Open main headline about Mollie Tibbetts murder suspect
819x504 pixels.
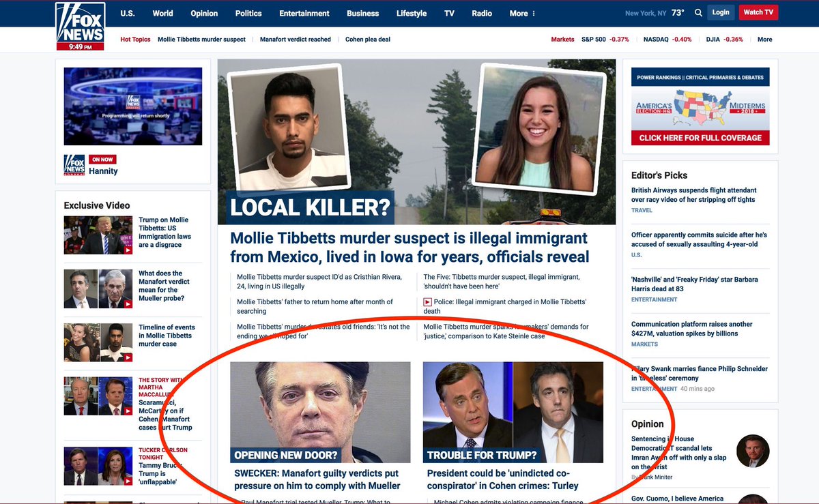click(409, 248)
